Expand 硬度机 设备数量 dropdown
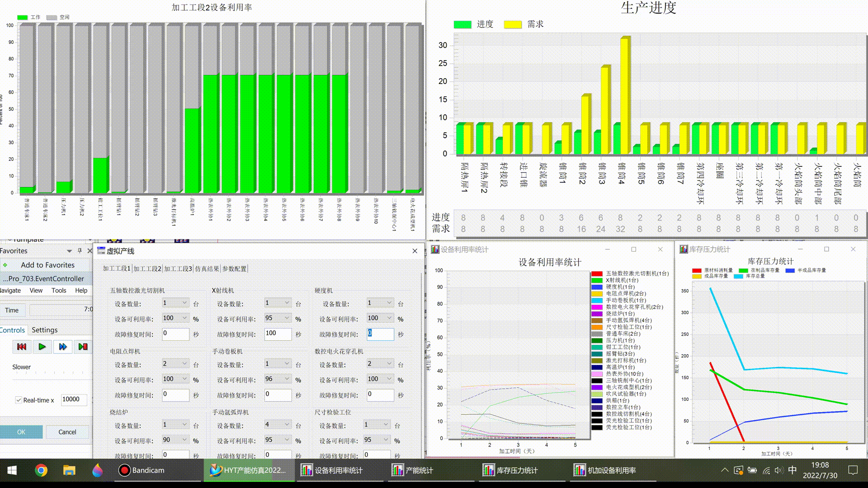This screenshot has width=868, height=488. (x=389, y=303)
